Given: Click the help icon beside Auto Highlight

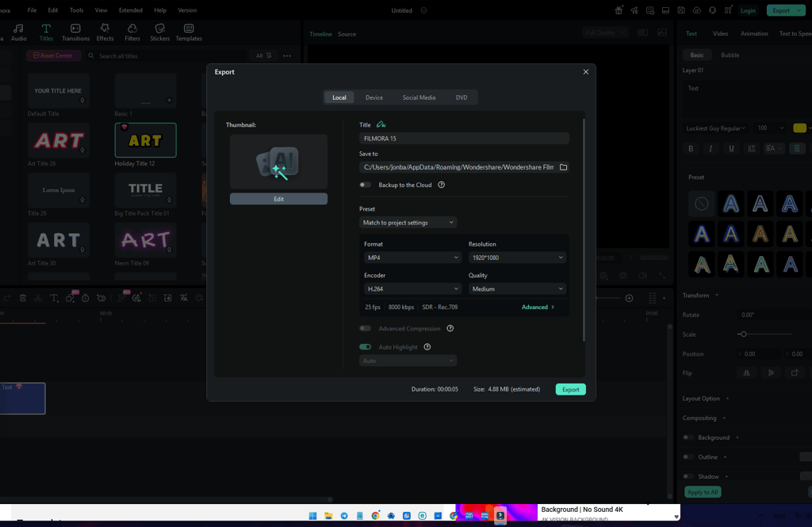Looking at the screenshot, I should (x=427, y=347).
